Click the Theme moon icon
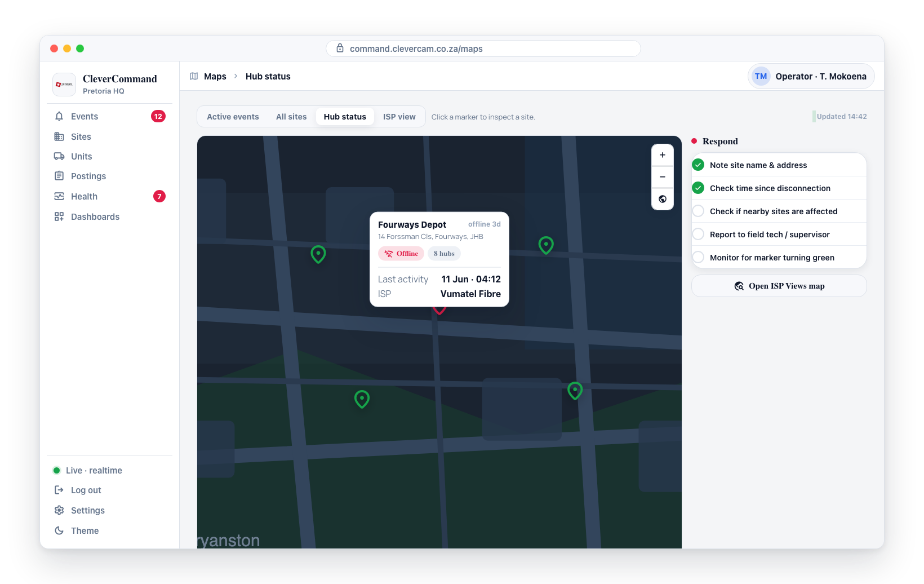Screen dimensions: 924x584 (x=59, y=530)
